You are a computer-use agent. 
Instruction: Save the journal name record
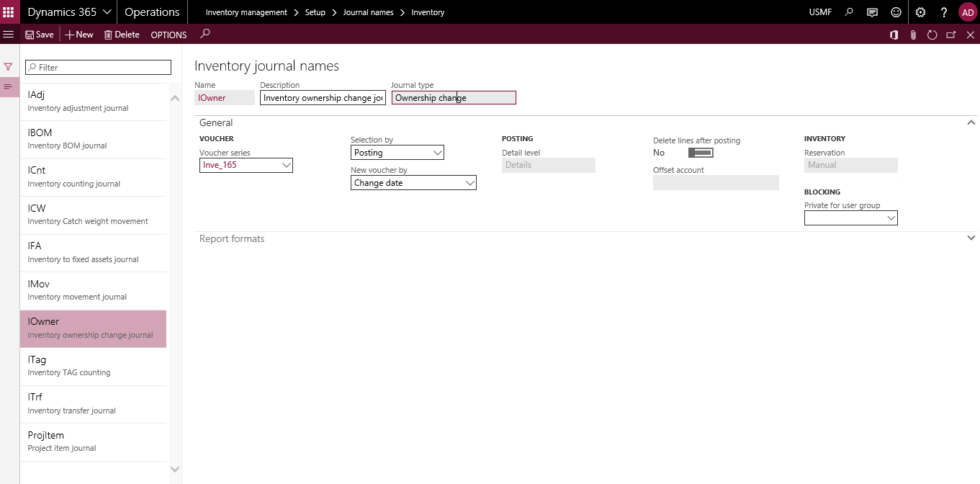pyautogui.click(x=39, y=34)
